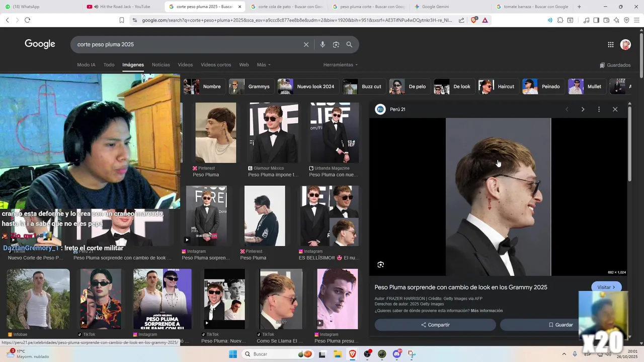Search inside image with Lens icon

point(381,264)
